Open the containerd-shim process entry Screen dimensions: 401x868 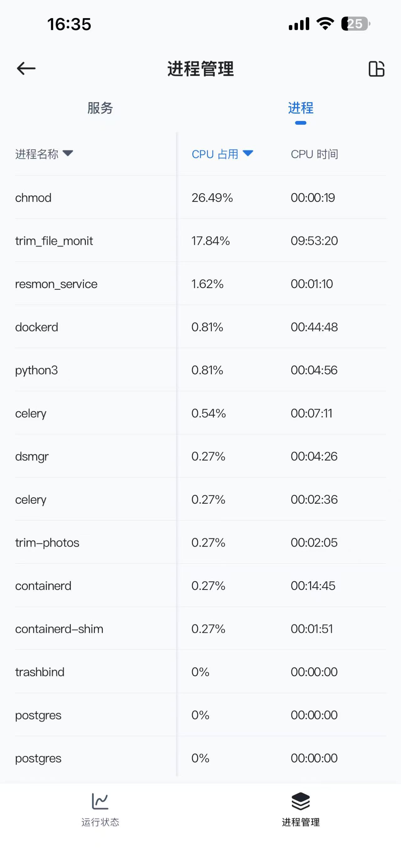59,629
